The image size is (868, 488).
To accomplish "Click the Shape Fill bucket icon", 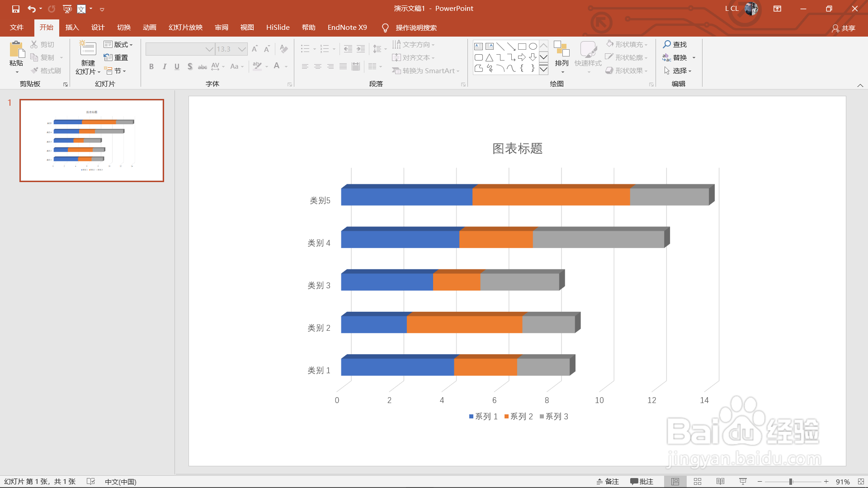I will coord(610,44).
